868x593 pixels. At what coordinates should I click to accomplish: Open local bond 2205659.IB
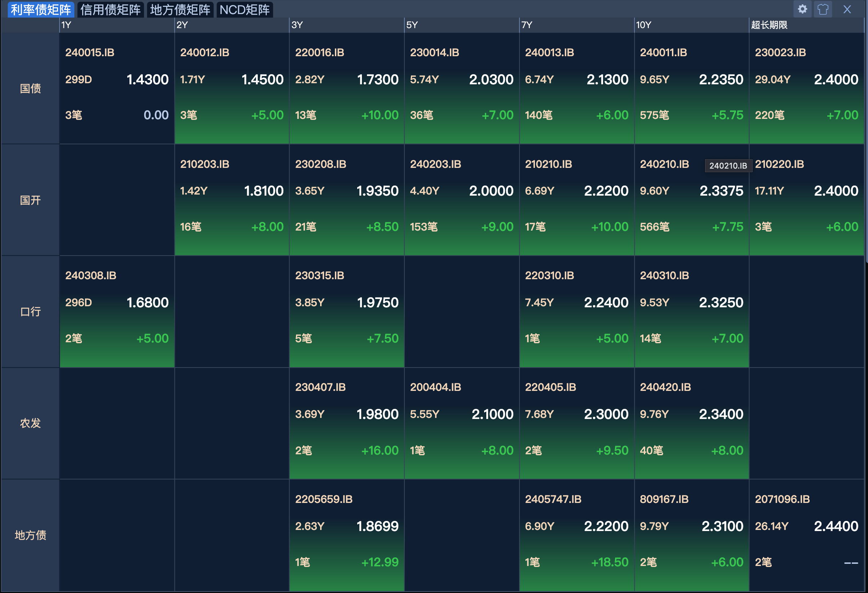[x=323, y=499]
